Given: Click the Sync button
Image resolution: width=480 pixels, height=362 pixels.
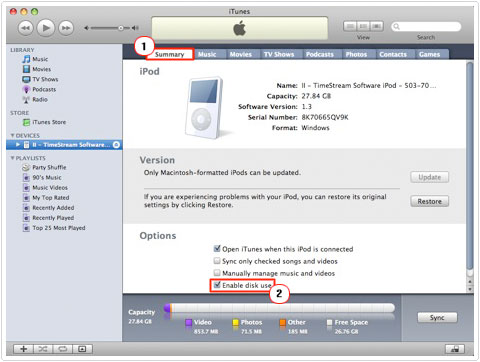Looking at the screenshot, I should [437, 318].
